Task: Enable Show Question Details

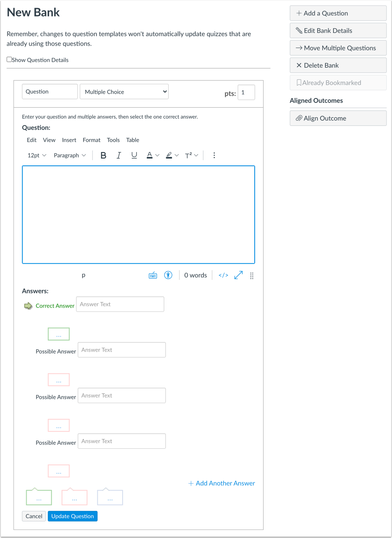Action: pos(9,59)
